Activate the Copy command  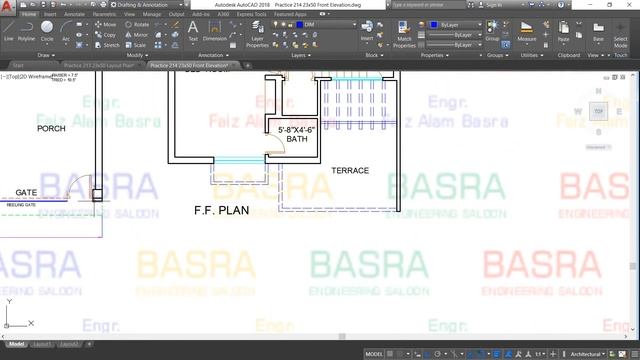pos(106,35)
